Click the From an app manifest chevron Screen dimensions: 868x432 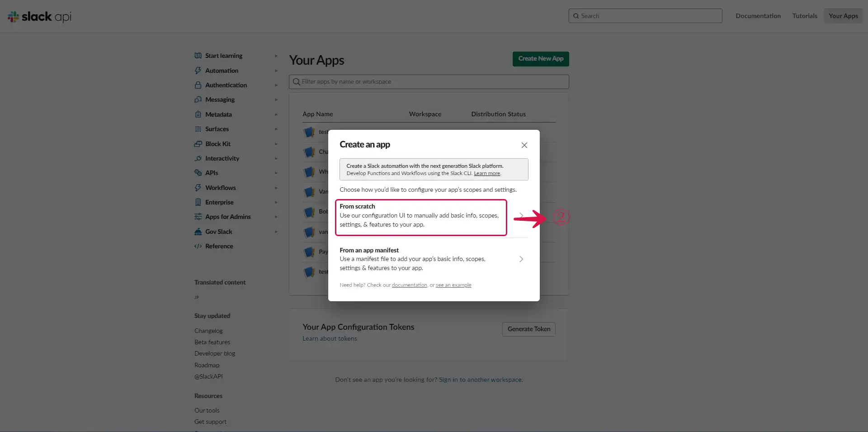521,259
